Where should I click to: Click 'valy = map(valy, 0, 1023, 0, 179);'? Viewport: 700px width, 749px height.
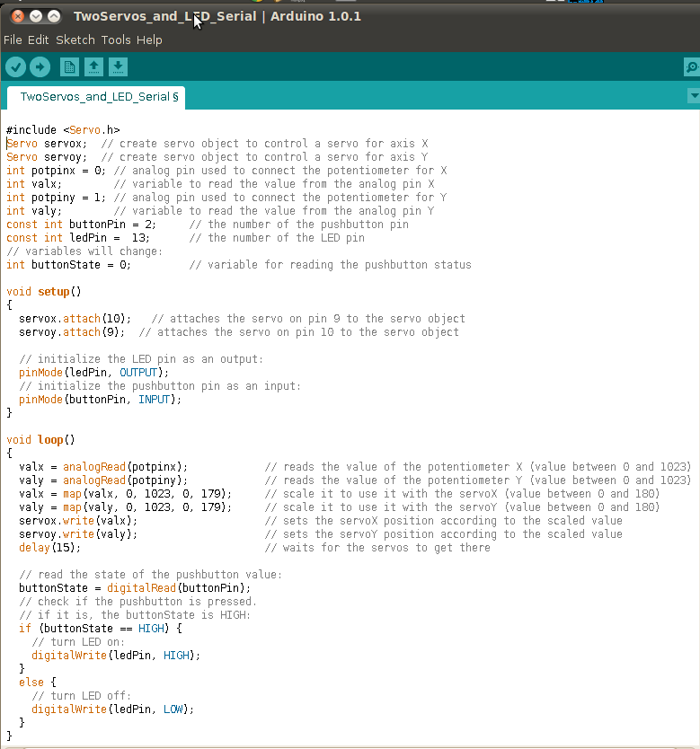click(x=125, y=507)
